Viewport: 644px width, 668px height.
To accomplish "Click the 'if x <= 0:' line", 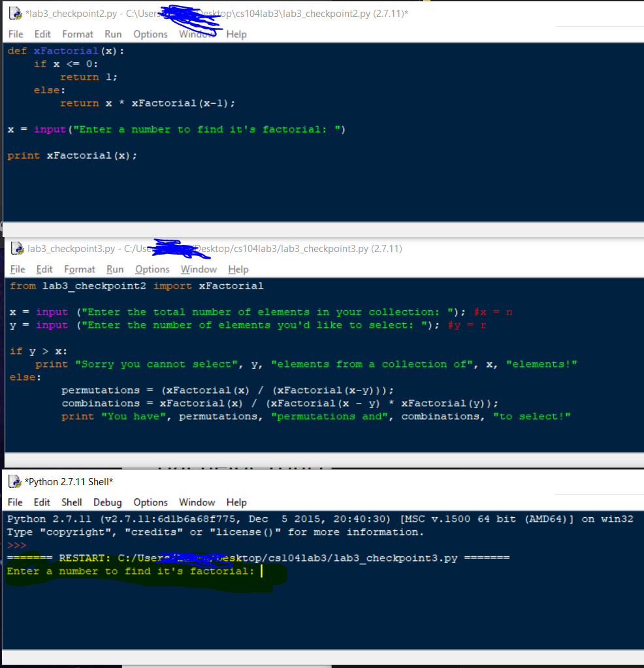I will 66,65.
